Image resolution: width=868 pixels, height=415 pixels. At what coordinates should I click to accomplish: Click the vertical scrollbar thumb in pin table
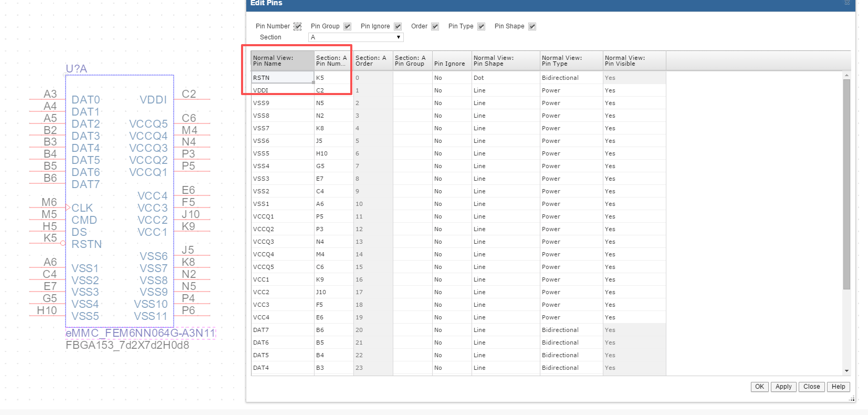[846, 184]
